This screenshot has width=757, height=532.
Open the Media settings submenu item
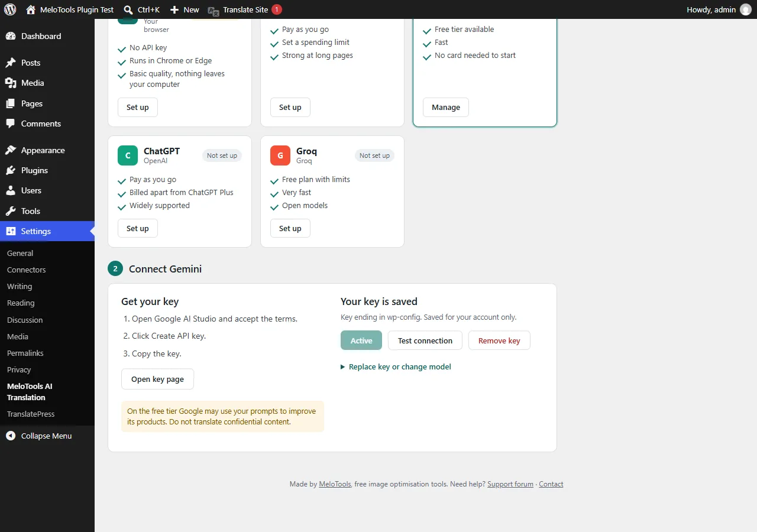click(x=18, y=336)
